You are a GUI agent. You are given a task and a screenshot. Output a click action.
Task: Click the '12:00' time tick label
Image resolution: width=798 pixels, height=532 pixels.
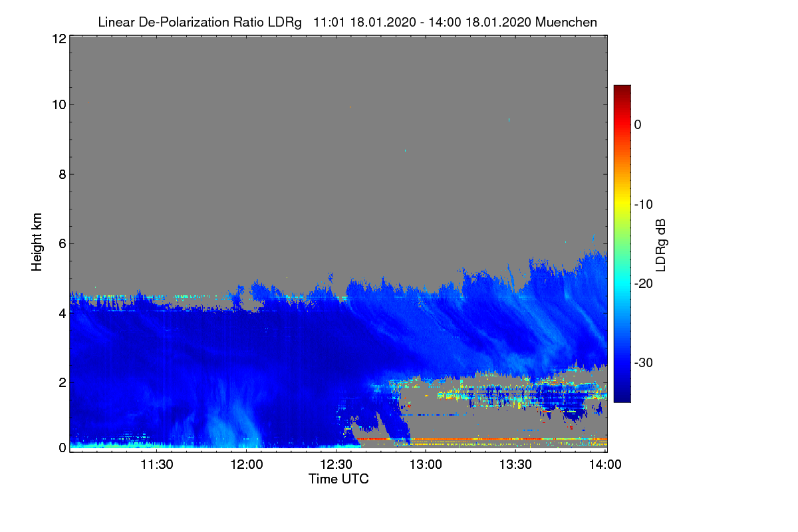tap(246, 465)
